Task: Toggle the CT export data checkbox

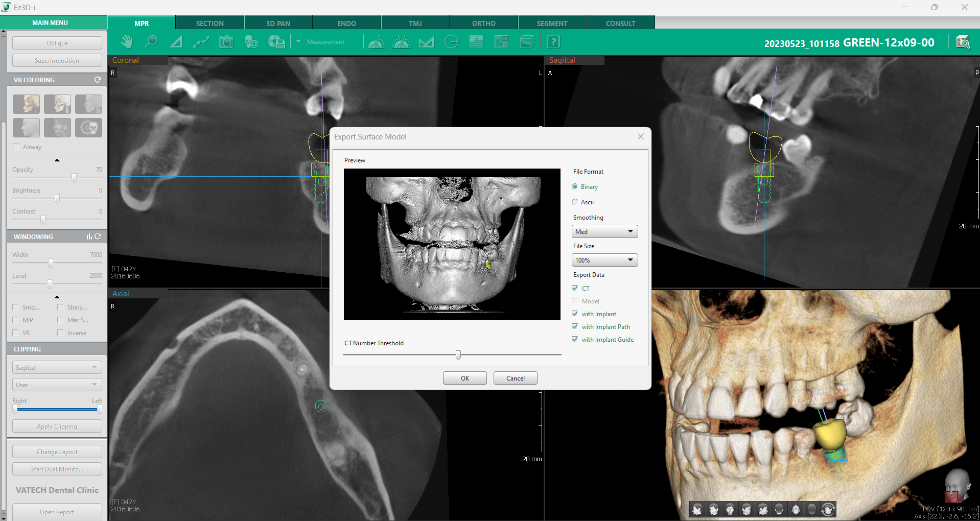Action: (x=575, y=289)
